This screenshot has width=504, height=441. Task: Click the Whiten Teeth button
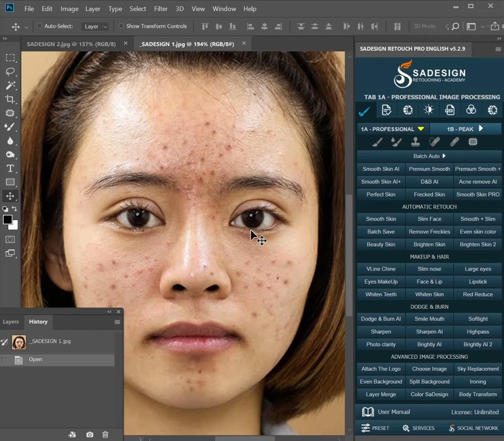[x=381, y=294]
